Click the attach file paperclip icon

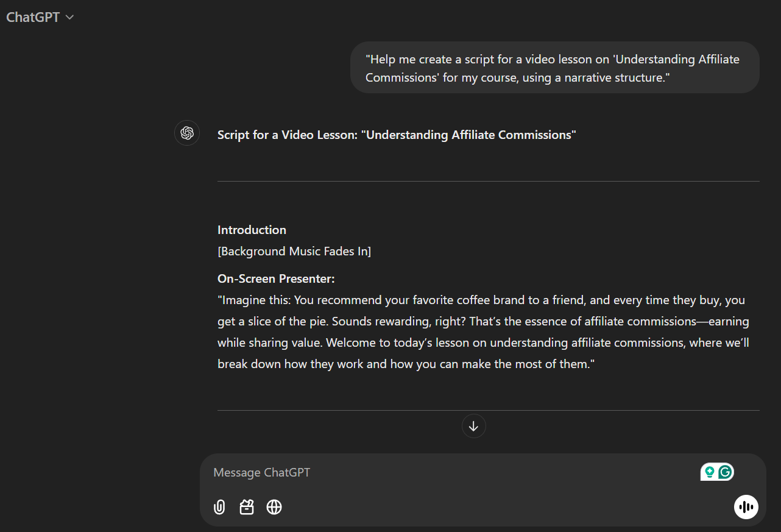[x=219, y=507]
